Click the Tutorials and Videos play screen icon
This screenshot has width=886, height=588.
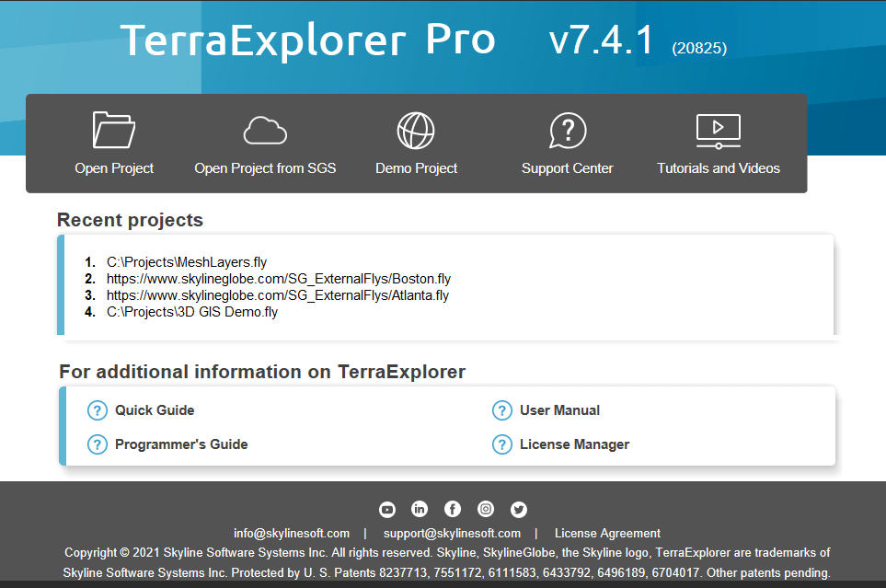tap(719, 132)
